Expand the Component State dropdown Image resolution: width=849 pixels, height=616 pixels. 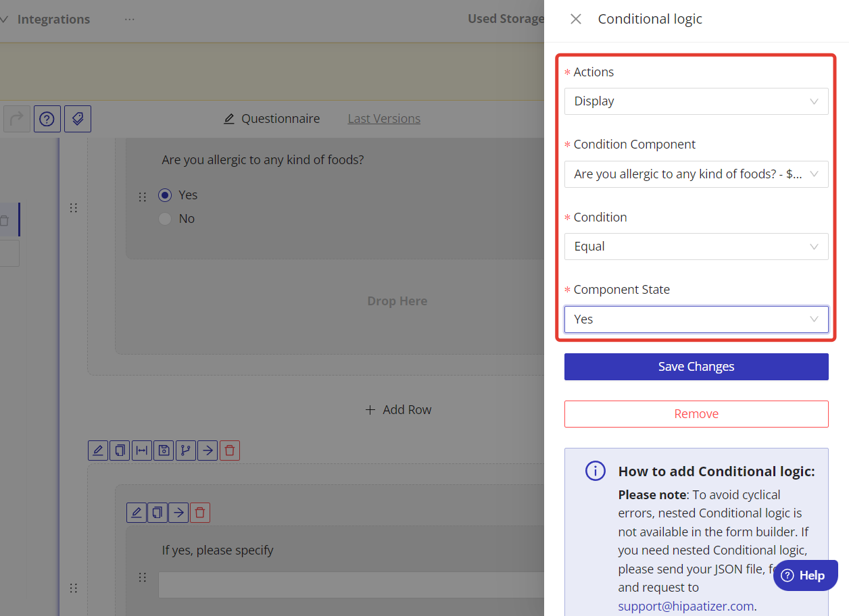(x=696, y=319)
